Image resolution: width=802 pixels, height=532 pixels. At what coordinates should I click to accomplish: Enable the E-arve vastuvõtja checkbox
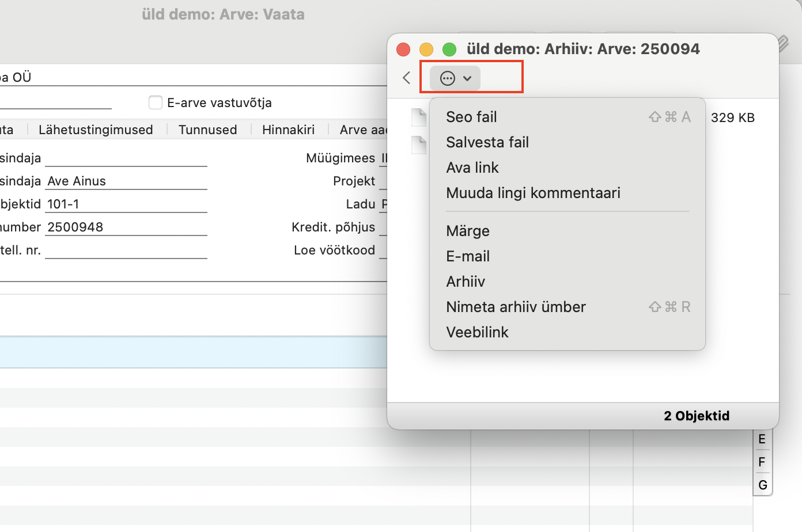pos(156,102)
